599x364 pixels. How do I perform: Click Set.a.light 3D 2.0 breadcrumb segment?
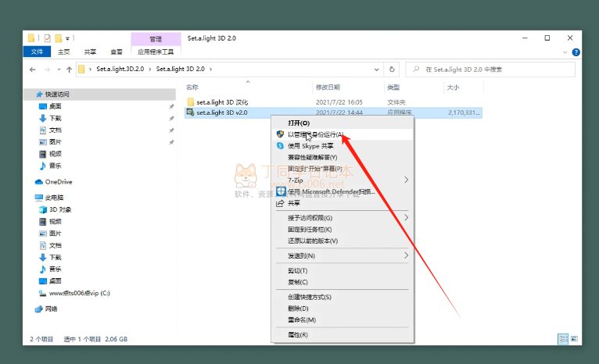(181, 69)
